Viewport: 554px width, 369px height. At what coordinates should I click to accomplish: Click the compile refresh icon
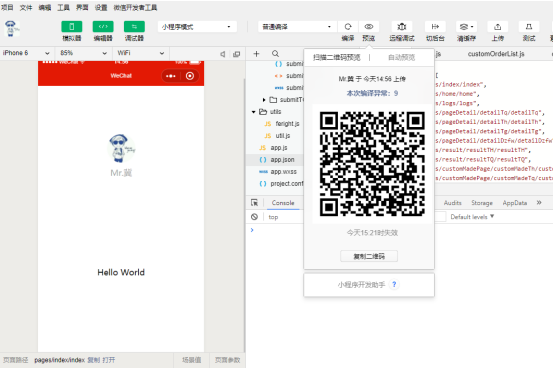click(348, 27)
